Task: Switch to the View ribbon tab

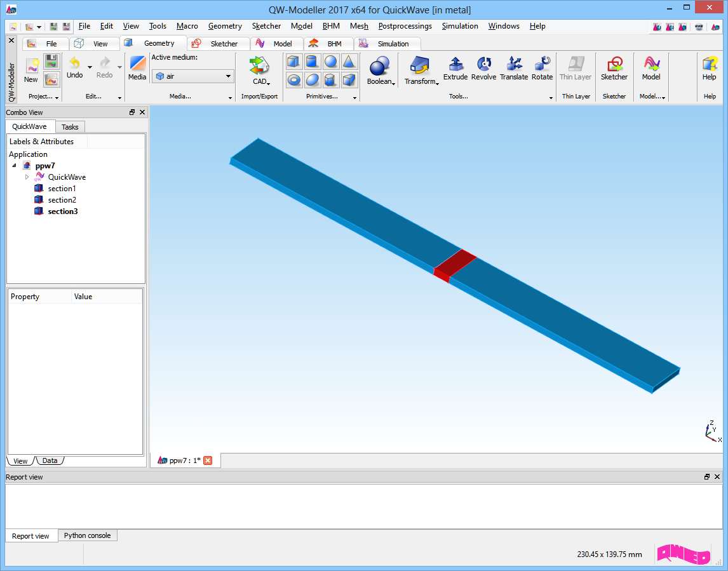Action: (94, 44)
